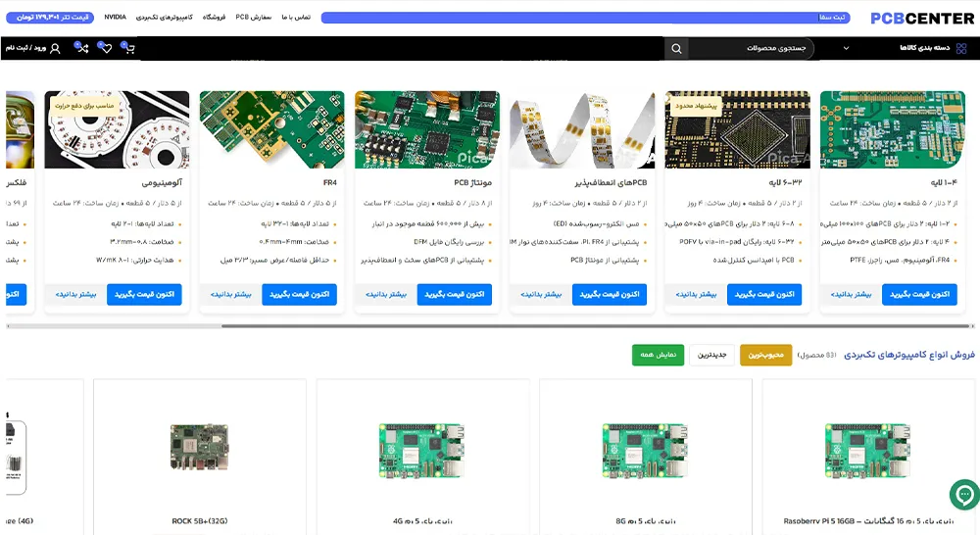Click the magnifier search icon
The image size is (980, 535).
pyautogui.click(x=676, y=48)
